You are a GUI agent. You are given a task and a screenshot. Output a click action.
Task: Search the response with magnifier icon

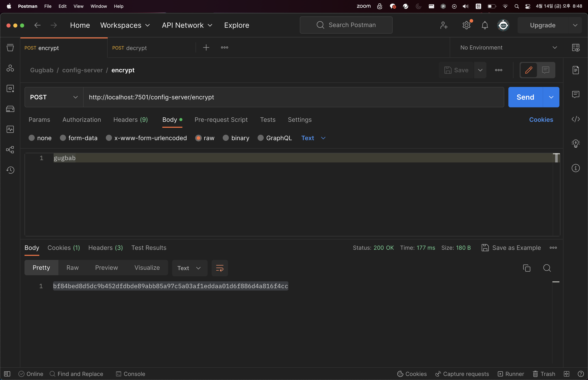point(547,268)
